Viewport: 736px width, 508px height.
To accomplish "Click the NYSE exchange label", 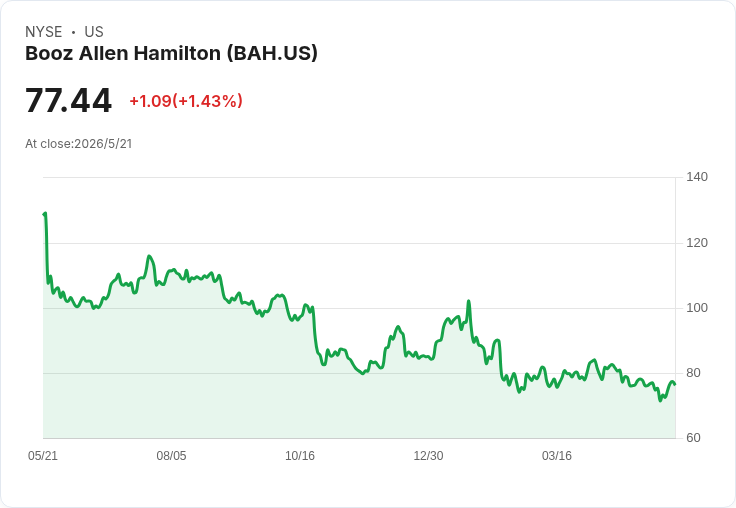I will [x=44, y=32].
